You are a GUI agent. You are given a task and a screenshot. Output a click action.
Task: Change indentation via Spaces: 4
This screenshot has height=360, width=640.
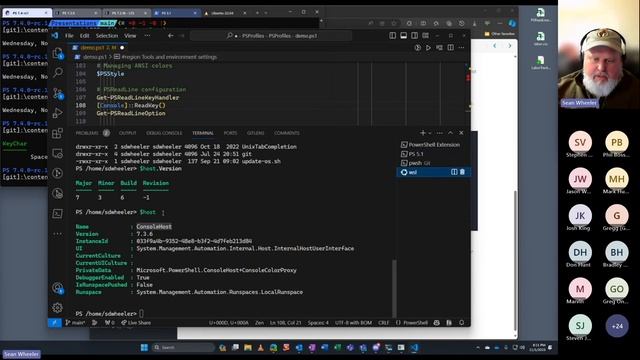pos(318,322)
